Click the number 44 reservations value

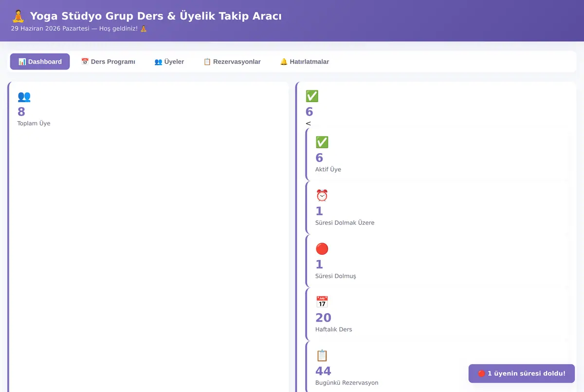point(323,371)
